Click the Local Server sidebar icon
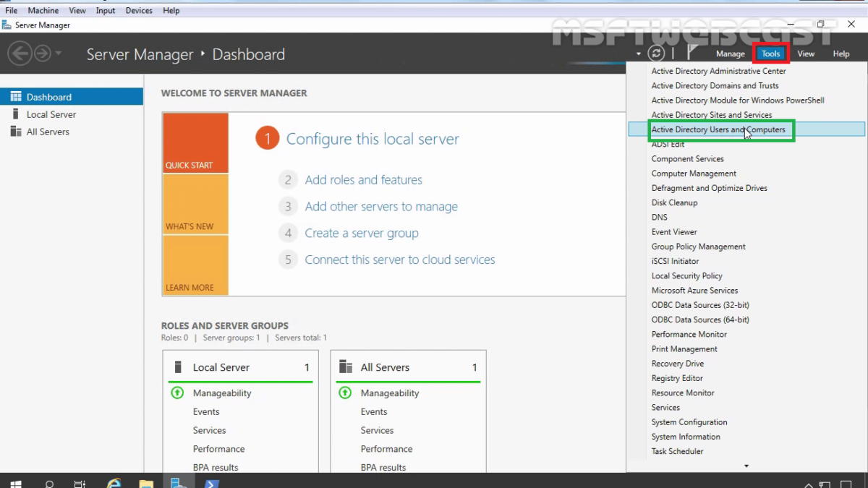This screenshot has height=488, width=868. pos(16,114)
